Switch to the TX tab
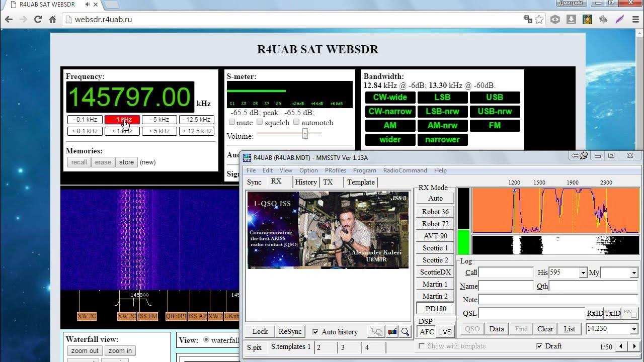 click(328, 182)
